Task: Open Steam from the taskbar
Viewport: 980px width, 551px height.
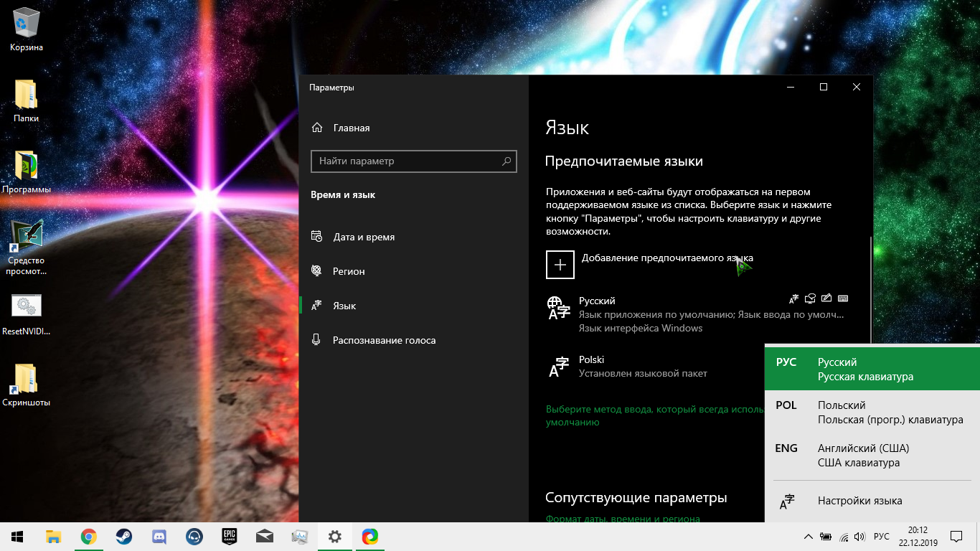Action: [x=123, y=537]
